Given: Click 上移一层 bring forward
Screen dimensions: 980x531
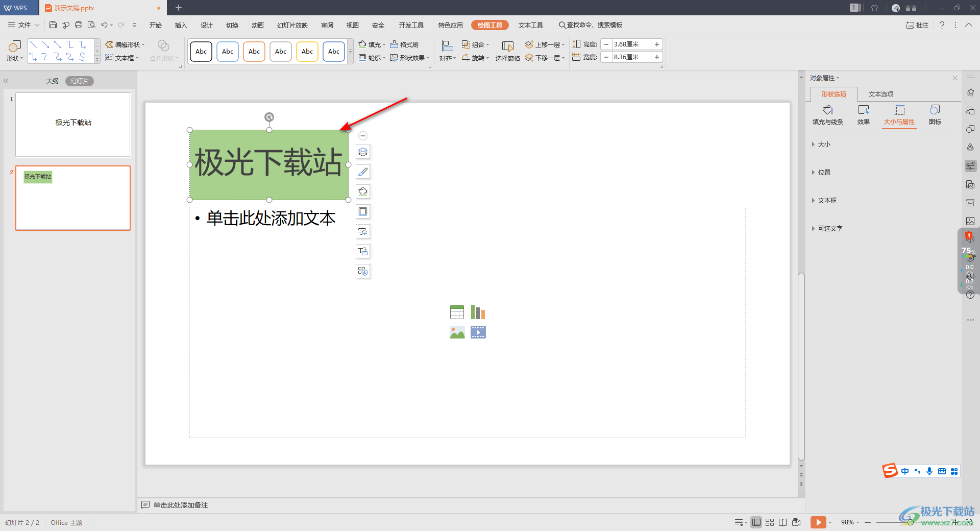Looking at the screenshot, I should click(x=545, y=44).
